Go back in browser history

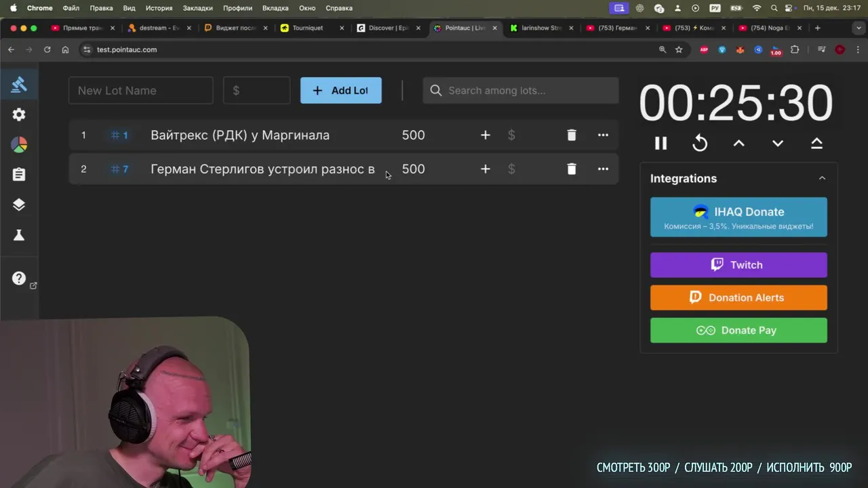coord(11,49)
